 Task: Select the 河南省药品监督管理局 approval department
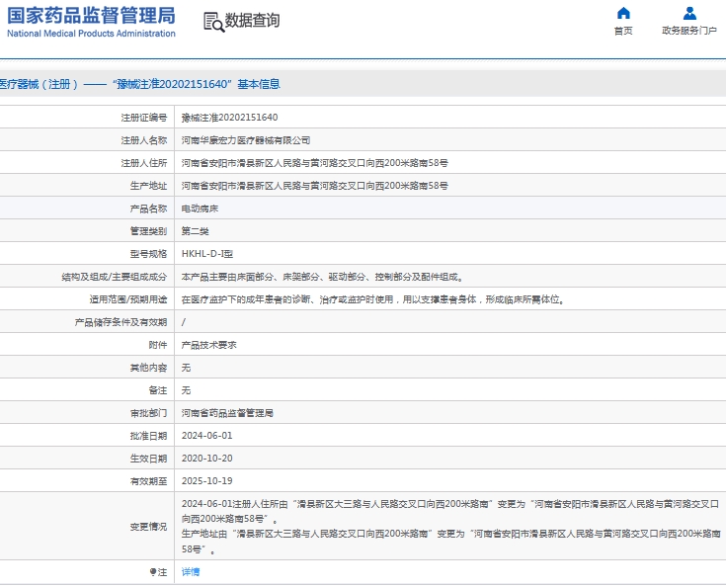point(227,413)
